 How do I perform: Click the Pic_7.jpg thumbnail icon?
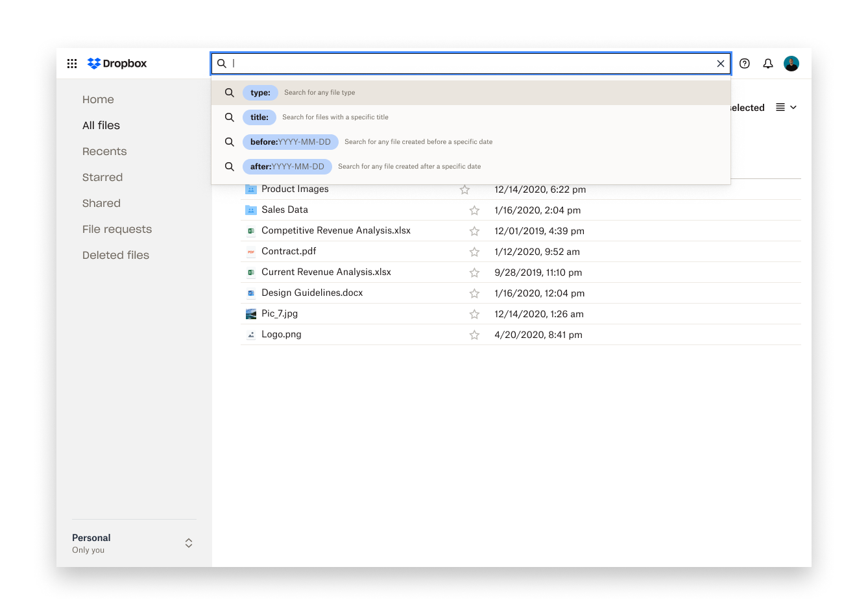point(251,314)
